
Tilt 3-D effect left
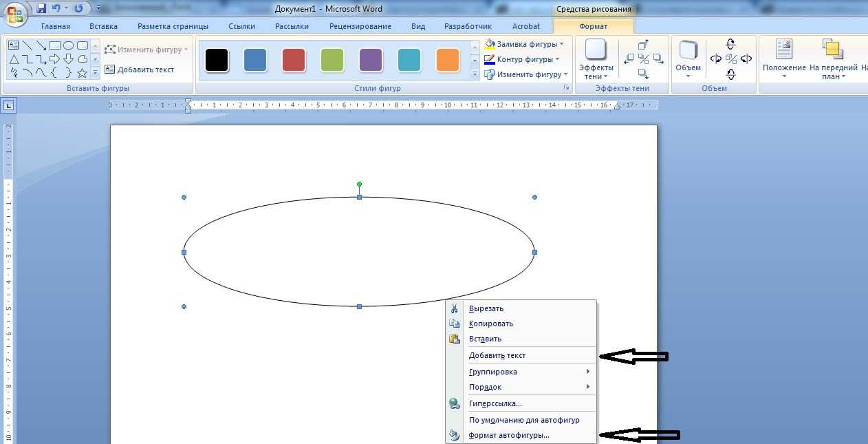[x=716, y=59]
